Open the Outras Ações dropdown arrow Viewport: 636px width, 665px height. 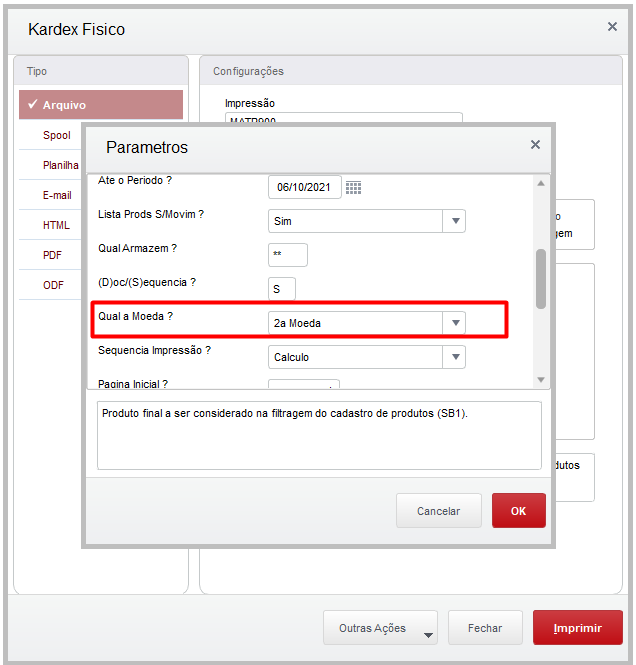coord(428,635)
